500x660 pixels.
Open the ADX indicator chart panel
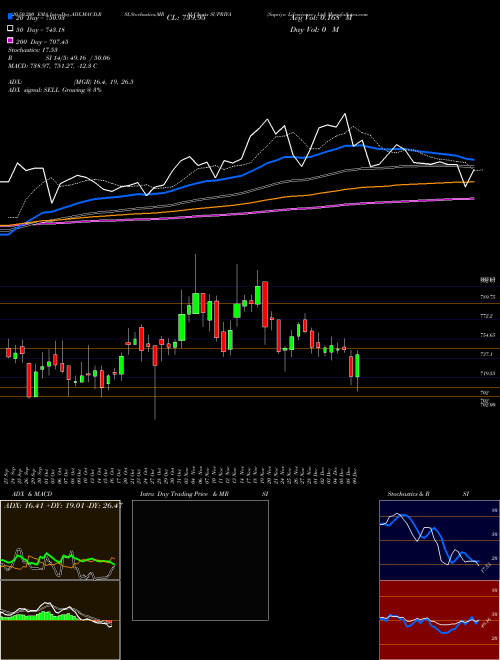click(x=60, y=540)
